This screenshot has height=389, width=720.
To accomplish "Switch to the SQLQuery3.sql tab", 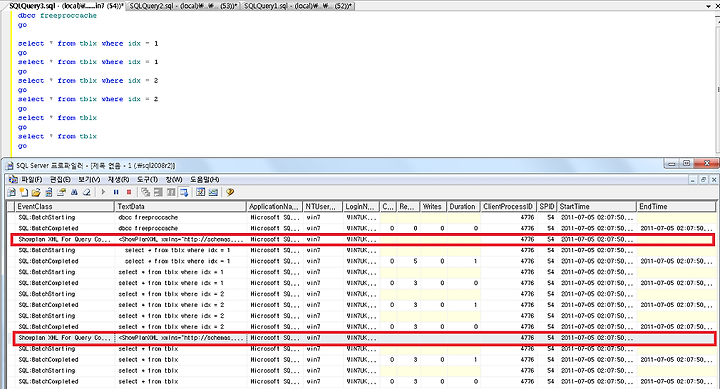I will click(66, 6).
